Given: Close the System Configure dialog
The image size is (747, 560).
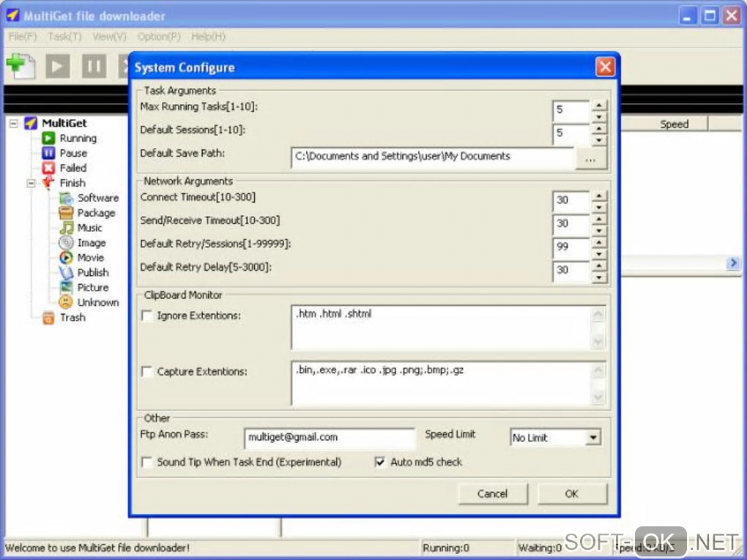Looking at the screenshot, I should point(605,67).
